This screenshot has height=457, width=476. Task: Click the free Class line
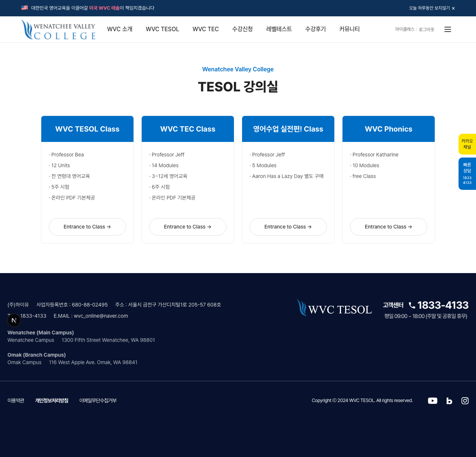tap(363, 176)
